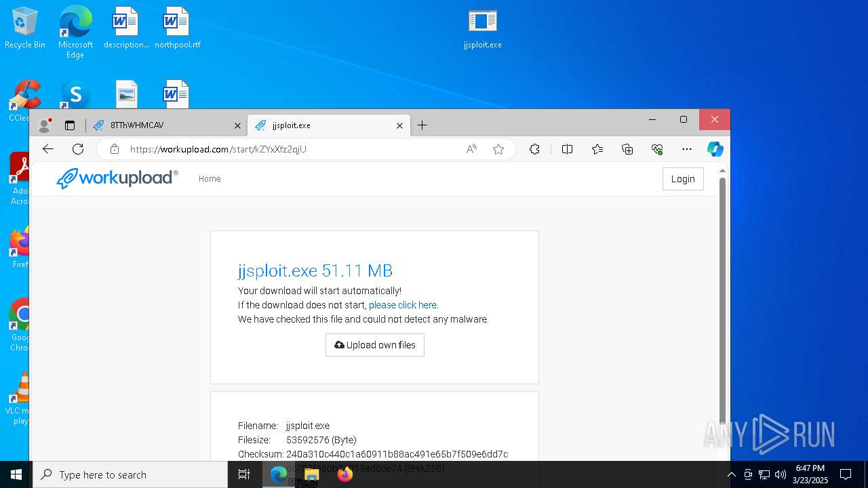Click the Login button
The image size is (868, 488).
coord(683,179)
